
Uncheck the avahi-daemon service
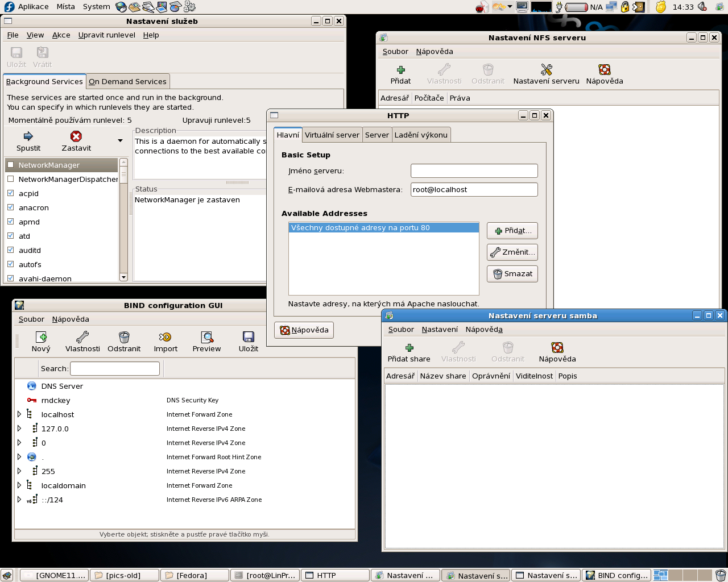[x=10, y=278]
